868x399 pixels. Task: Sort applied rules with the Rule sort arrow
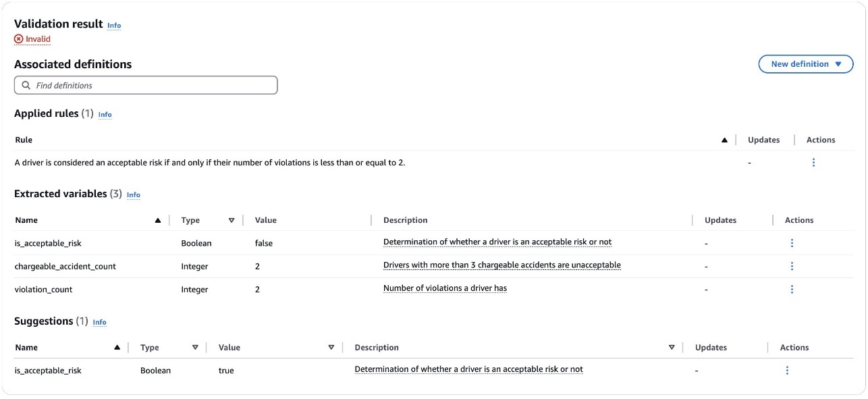724,139
